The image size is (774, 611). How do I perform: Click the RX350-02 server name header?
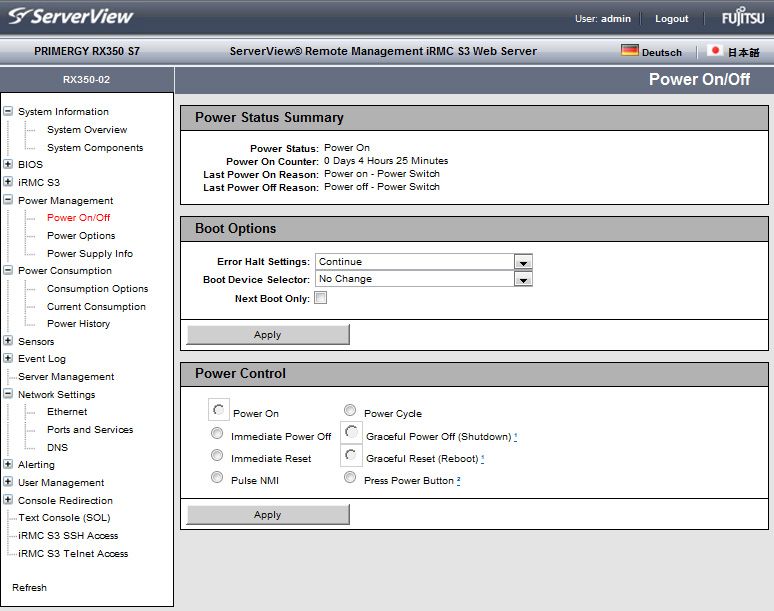click(86, 79)
